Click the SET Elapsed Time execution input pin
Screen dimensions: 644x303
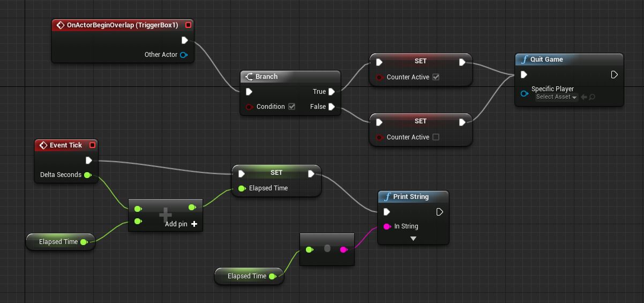pos(242,174)
